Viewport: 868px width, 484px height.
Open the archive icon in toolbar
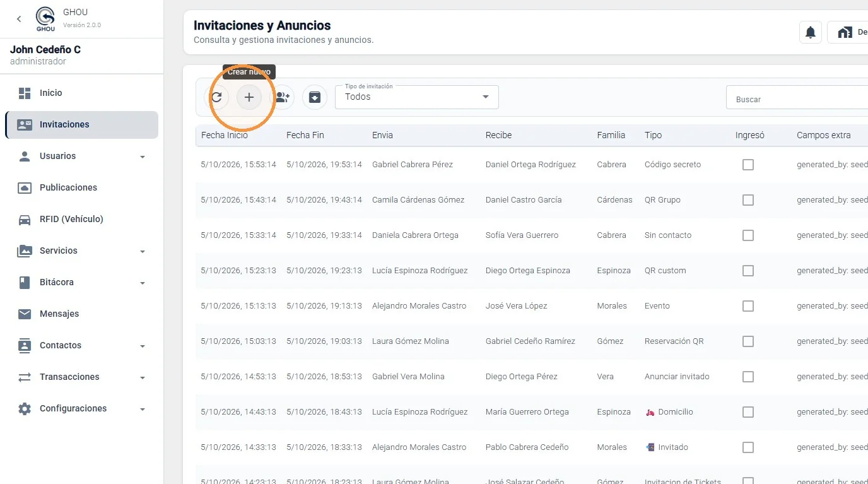click(314, 97)
